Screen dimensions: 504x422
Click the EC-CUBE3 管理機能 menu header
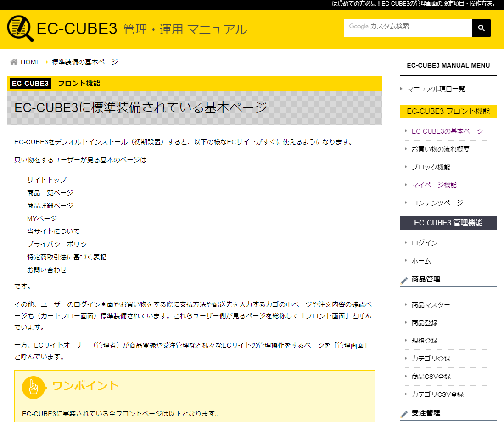click(x=448, y=223)
